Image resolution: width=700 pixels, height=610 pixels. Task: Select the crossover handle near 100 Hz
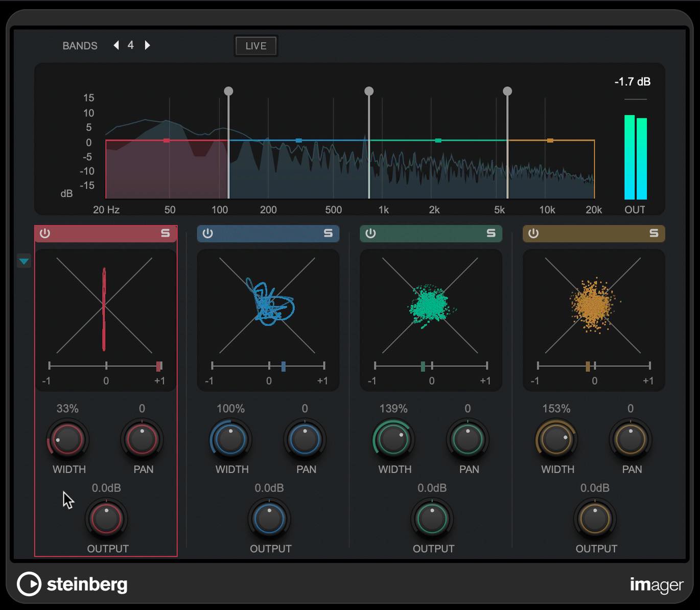pos(228,91)
